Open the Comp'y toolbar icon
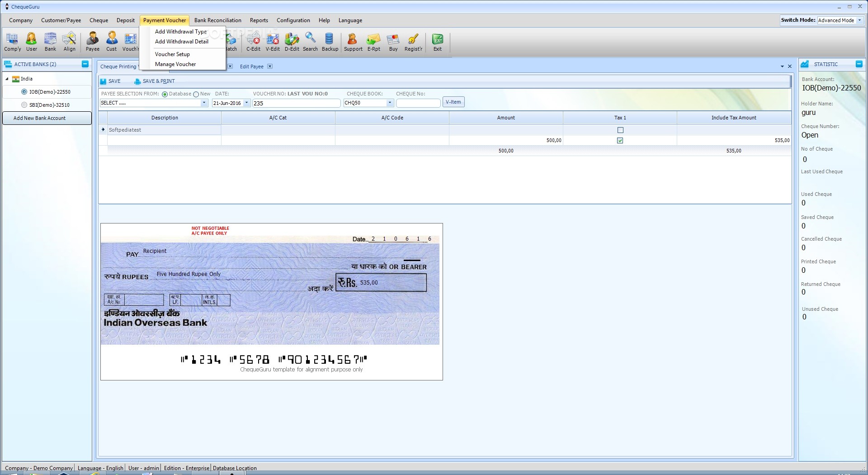The height and width of the screenshot is (475, 868). [x=12, y=42]
